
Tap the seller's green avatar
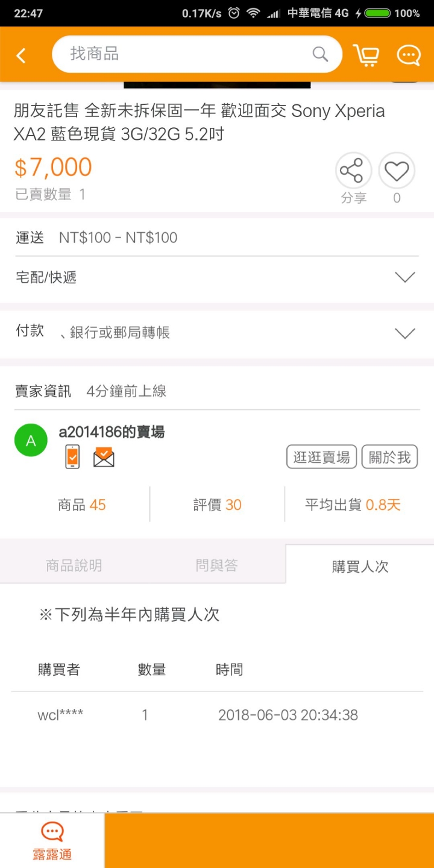[31, 441]
